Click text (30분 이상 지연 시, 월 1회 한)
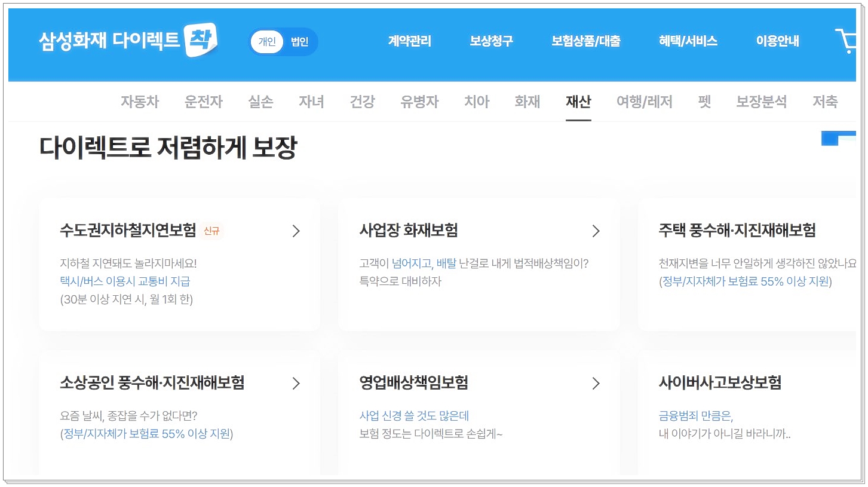Image resolution: width=868 pixels, height=487 pixels. 127,299
